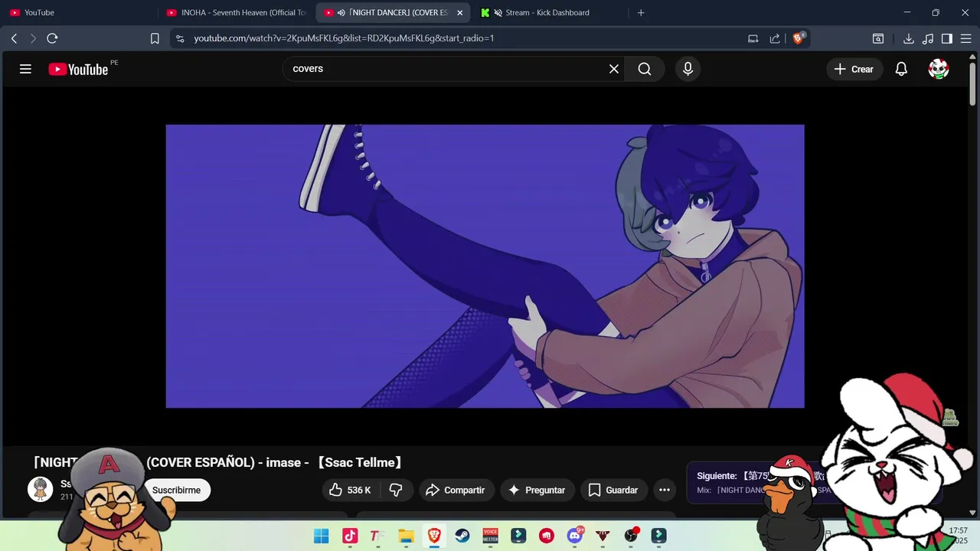Click the address bar URL
The image size is (980, 551).
point(344,38)
